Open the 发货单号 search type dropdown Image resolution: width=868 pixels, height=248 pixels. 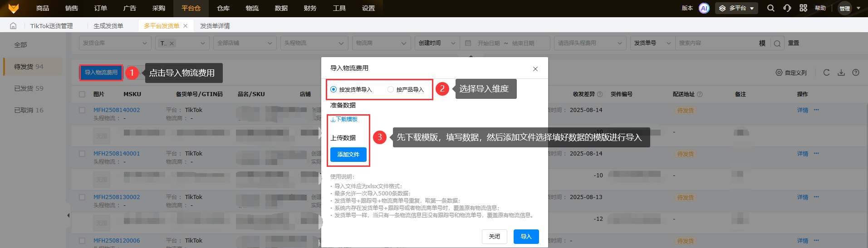click(x=652, y=43)
